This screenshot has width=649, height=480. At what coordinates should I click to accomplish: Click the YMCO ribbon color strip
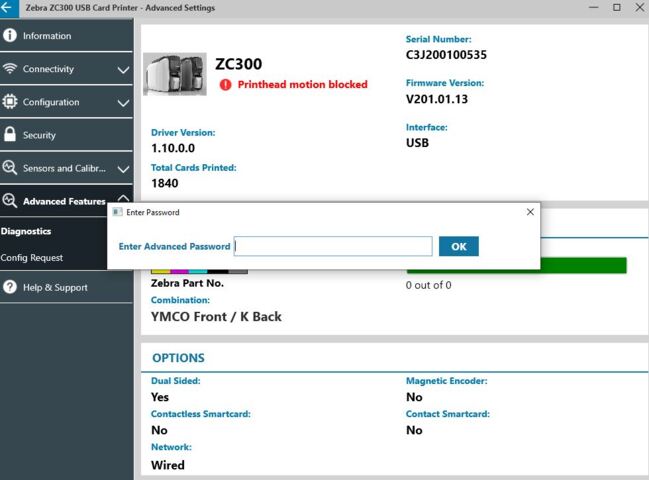(199, 271)
